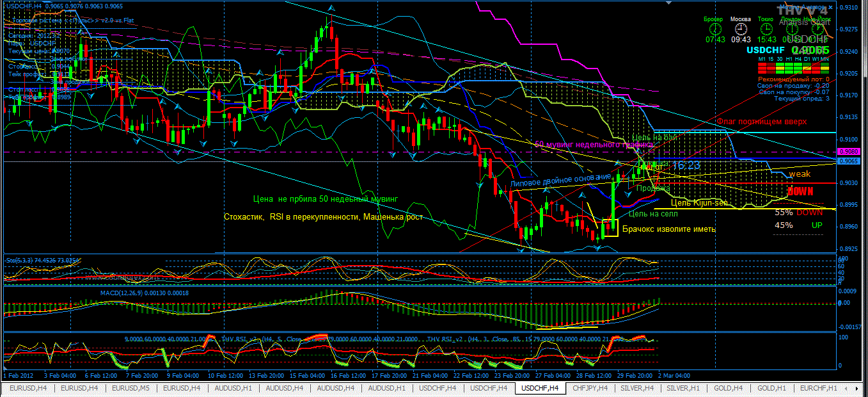This screenshot has height=397, width=868.
Task: Switch to the EURUSD,M5 chart tab
Action: click(130, 389)
